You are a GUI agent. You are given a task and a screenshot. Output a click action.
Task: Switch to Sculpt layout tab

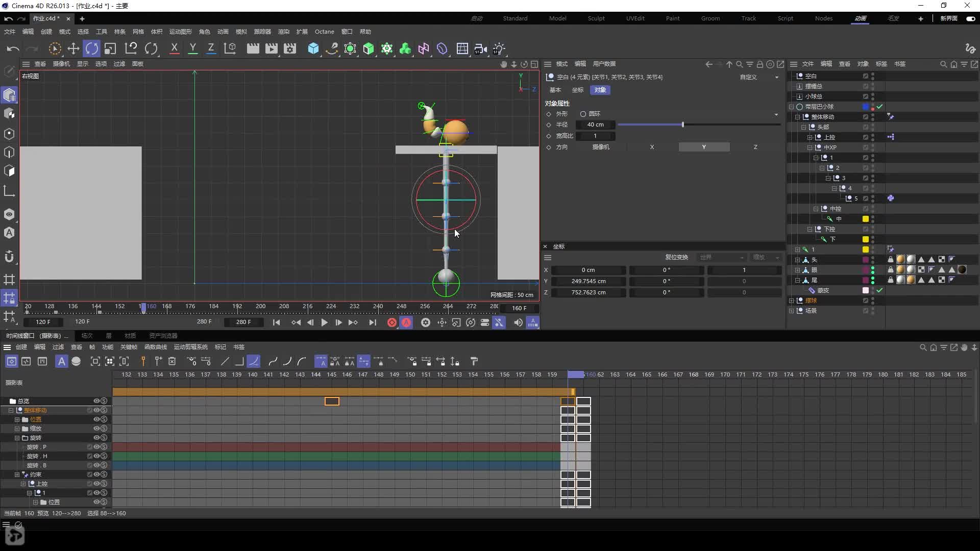[596, 18]
